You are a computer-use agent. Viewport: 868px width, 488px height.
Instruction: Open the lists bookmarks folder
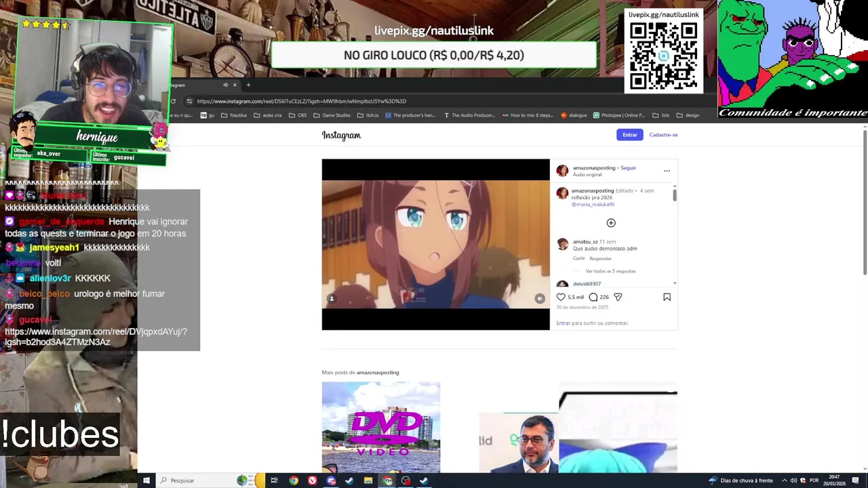661,115
